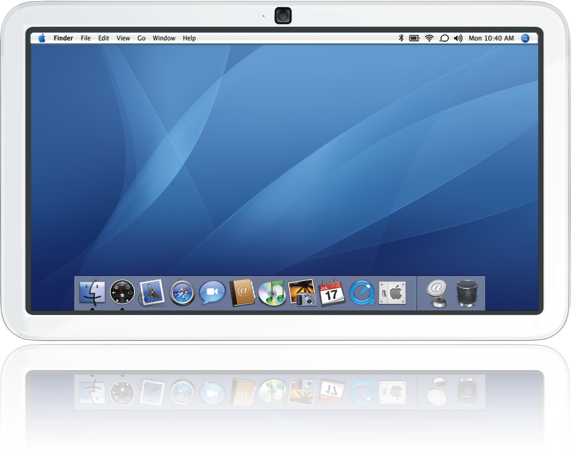Open the File menu
This screenshot has height=463, width=571.
pos(86,38)
